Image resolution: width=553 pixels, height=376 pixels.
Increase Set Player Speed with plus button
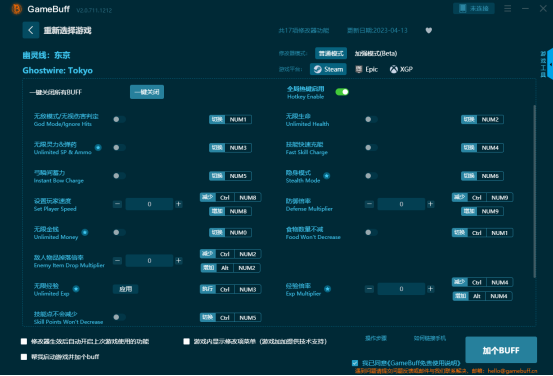click(179, 204)
